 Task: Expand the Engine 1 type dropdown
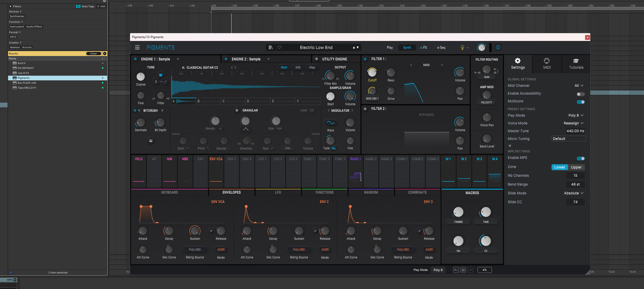178,59
